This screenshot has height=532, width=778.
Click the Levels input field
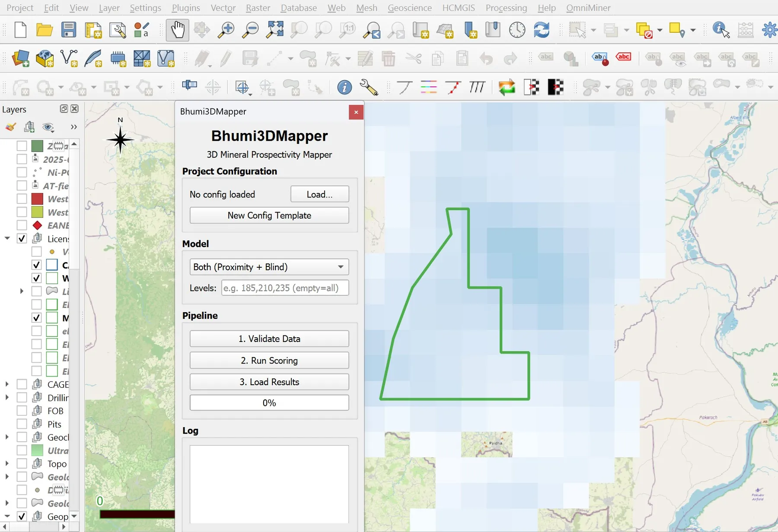coord(285,288)
